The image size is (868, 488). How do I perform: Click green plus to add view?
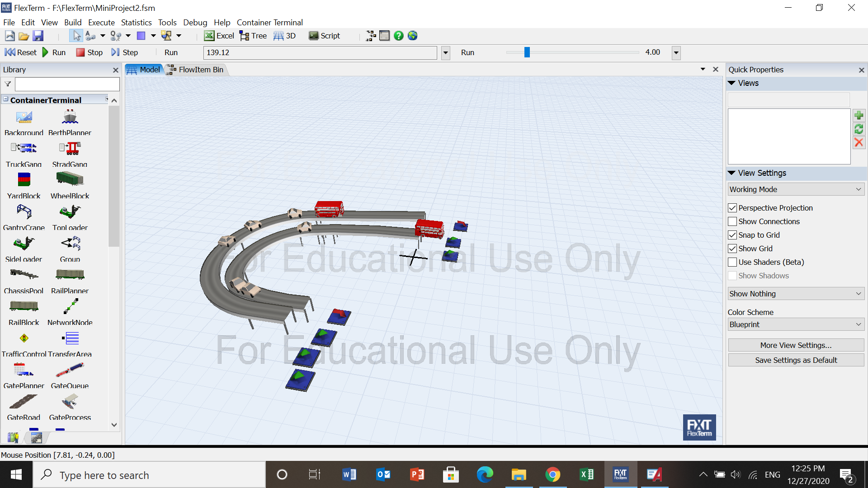(x=859, y=116)
